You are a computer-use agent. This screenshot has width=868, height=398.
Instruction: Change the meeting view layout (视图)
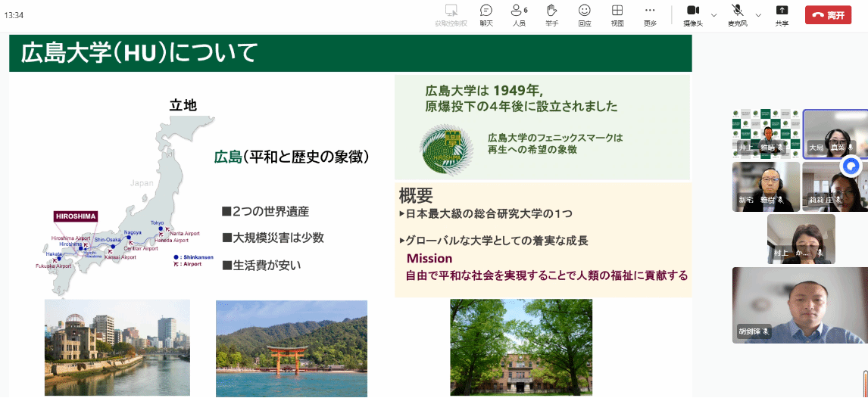(617, 15)
